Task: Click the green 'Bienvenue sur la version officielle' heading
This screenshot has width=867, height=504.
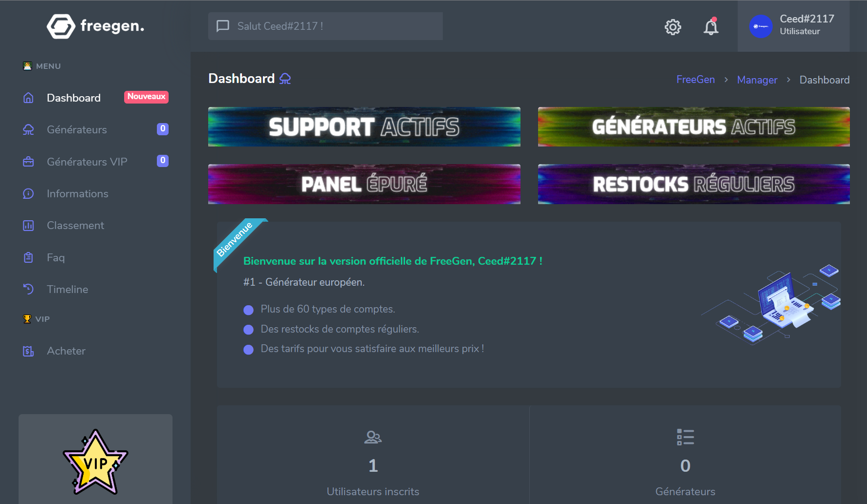Action: [393, 261]
